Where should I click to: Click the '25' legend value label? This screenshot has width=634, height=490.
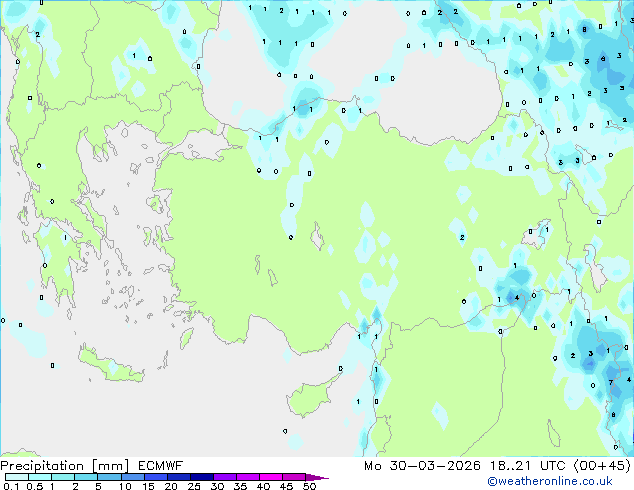tap(194, 486)
